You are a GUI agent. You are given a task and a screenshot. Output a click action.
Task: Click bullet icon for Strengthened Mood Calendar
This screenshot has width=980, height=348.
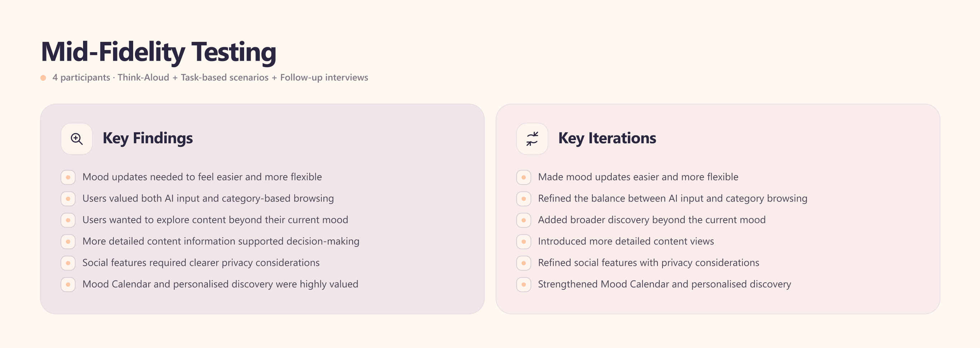tap(524, 284)
